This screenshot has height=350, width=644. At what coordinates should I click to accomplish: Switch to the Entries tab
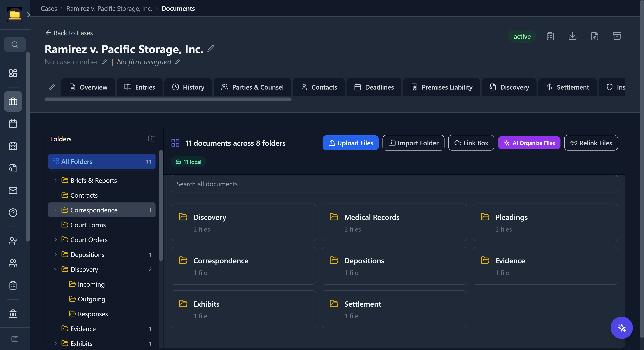pos(140,87)
